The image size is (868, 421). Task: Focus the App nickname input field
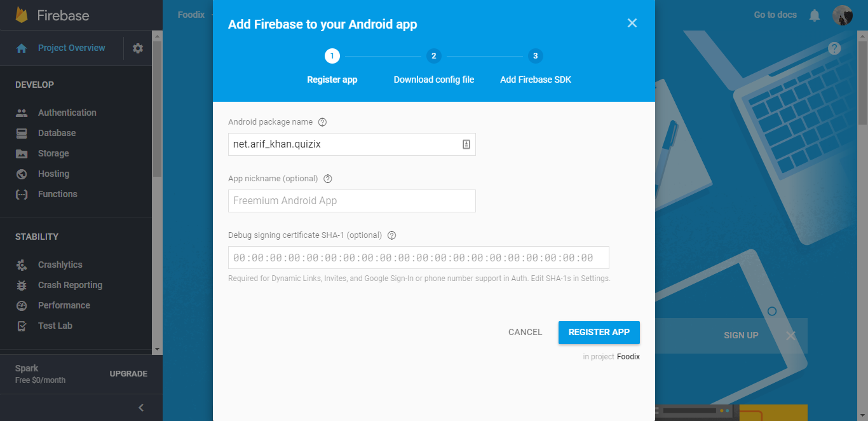click(352, 201)
